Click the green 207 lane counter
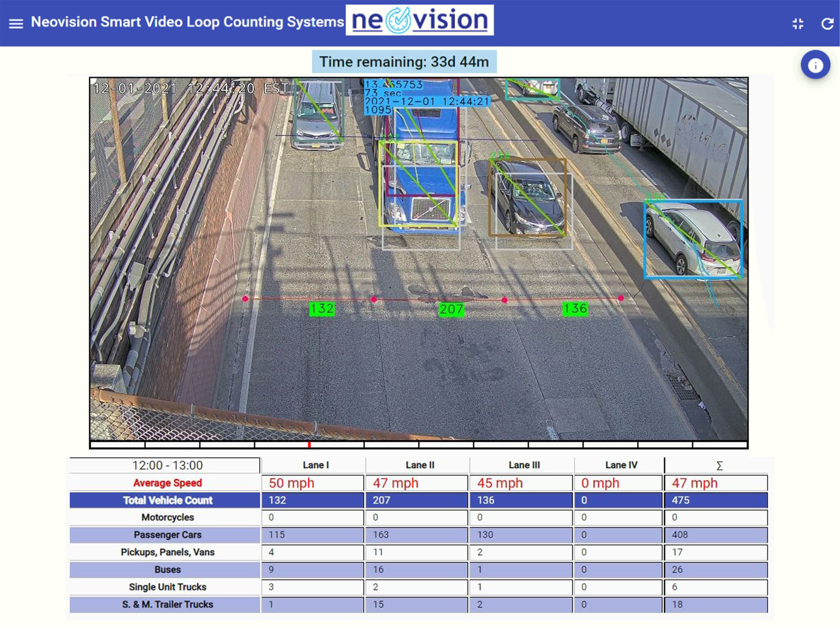This screenshot has width=840, height=627. (x=451, y=309)
